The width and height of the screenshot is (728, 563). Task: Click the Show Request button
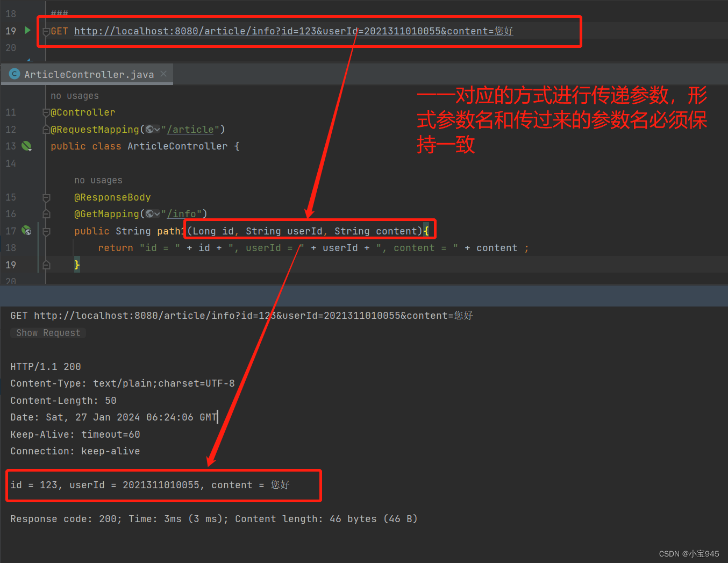click(x=48, y=333)
